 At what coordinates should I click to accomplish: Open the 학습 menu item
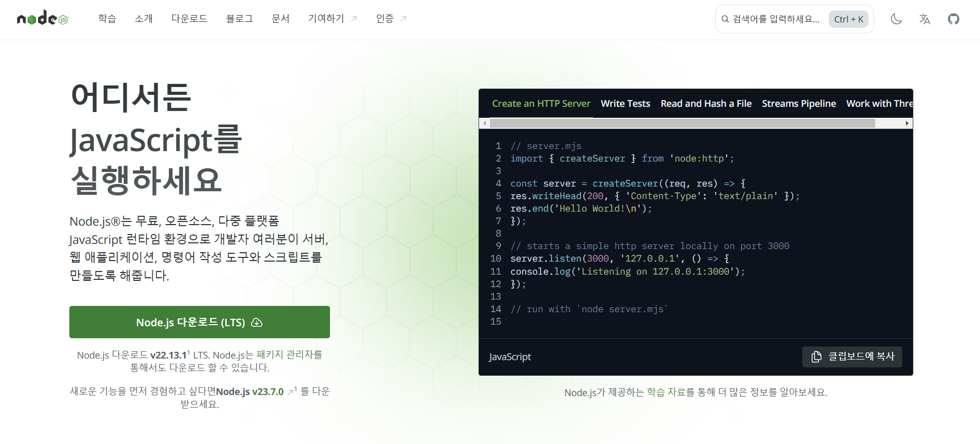coord(107,19)
